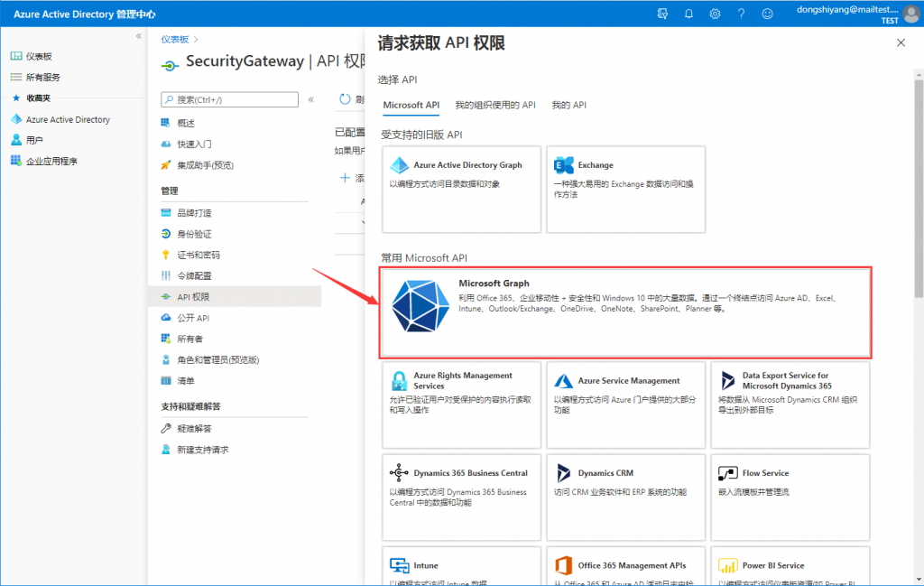Open the notifications bell
Screen dimensions: 924x586
[688, 14]
